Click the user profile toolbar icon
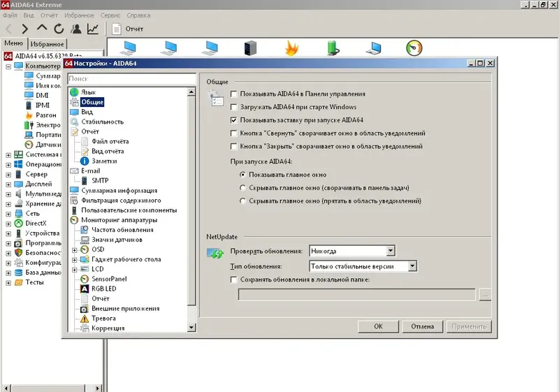This screenshot has width=559, height=392. 76,29
